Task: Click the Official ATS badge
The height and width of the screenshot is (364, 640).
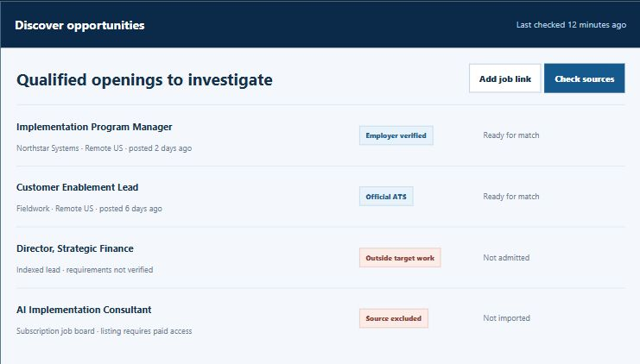Action: click(386, 197)
